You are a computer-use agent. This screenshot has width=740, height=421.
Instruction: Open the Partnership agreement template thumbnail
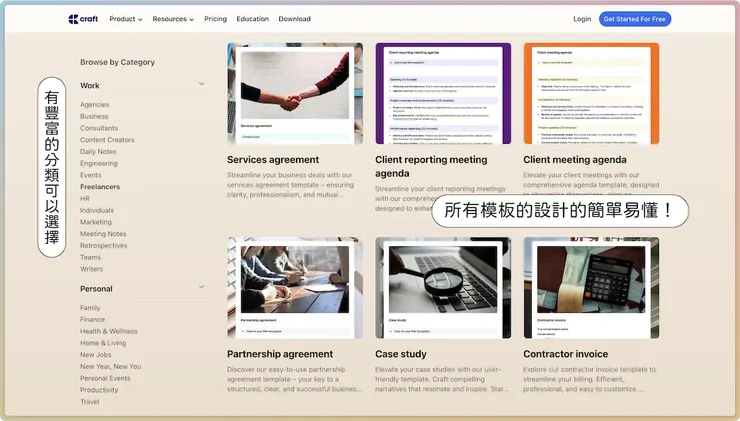(295, 287)
